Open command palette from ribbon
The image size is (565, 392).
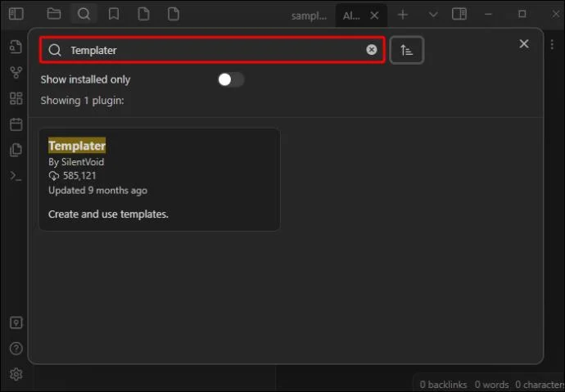[x=16, y=176]
